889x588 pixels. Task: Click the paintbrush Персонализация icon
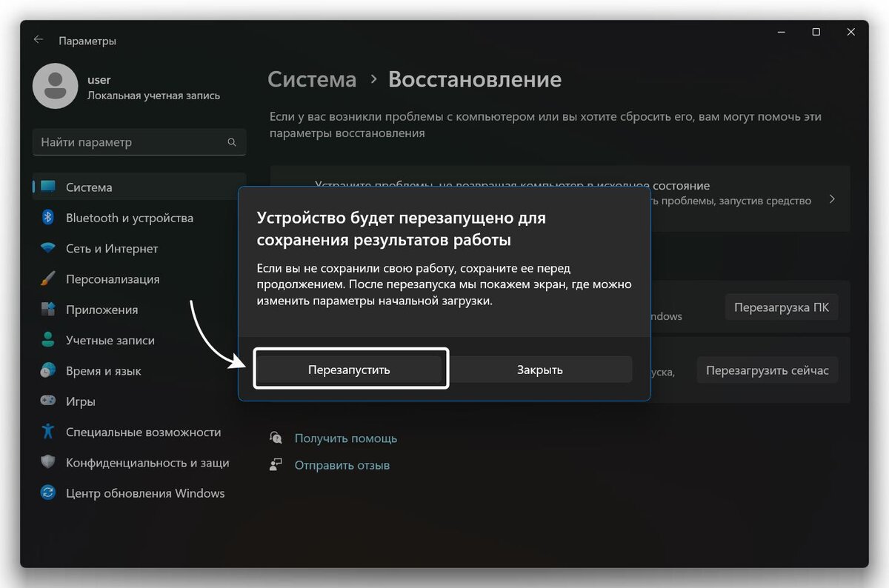point(48,279)
